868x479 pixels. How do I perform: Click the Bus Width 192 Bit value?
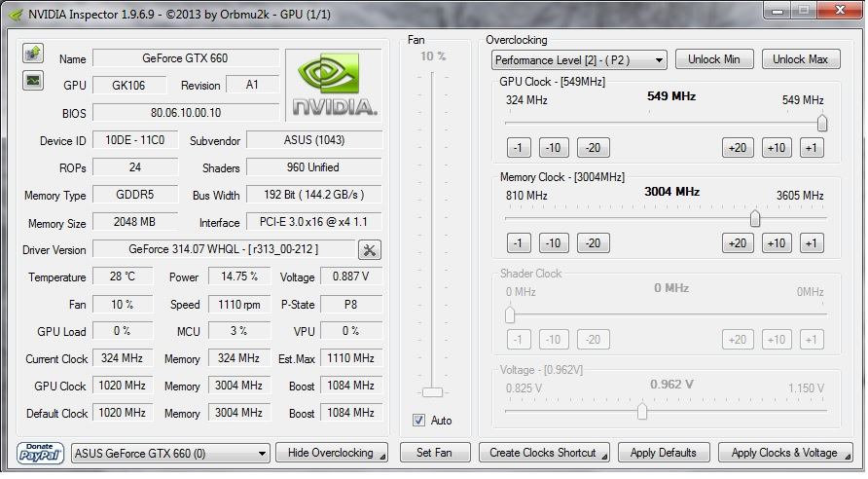314,195
